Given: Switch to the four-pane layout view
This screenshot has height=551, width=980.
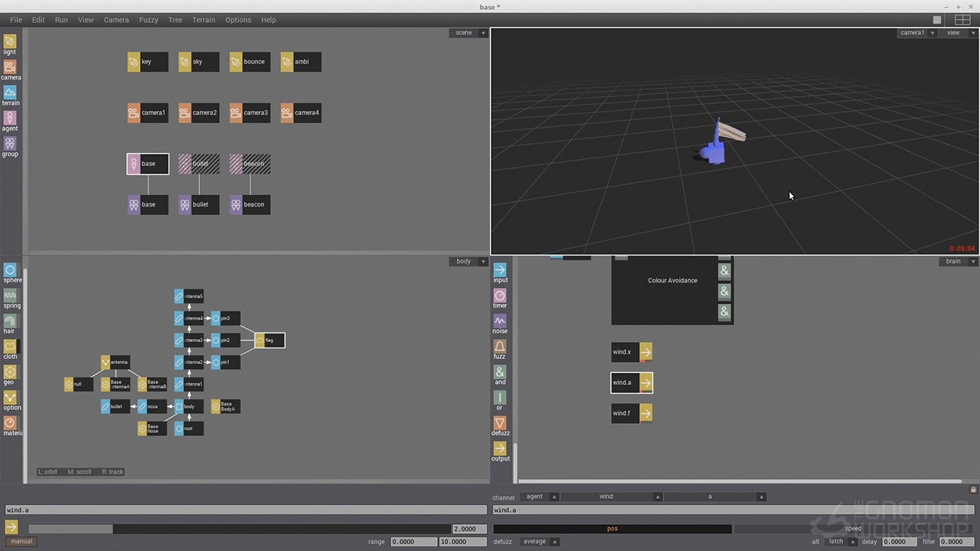Looking at the screenshot, I should [x=962, y=20].
